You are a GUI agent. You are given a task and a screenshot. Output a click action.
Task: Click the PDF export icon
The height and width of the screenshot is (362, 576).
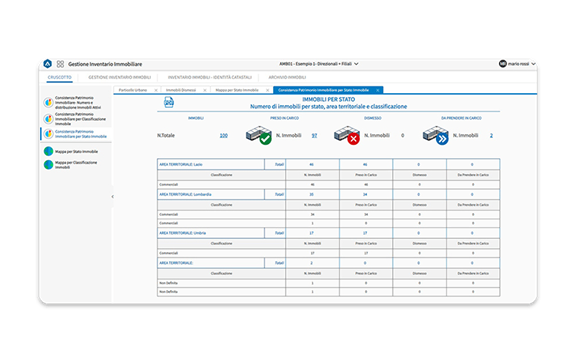click(169, 102)
